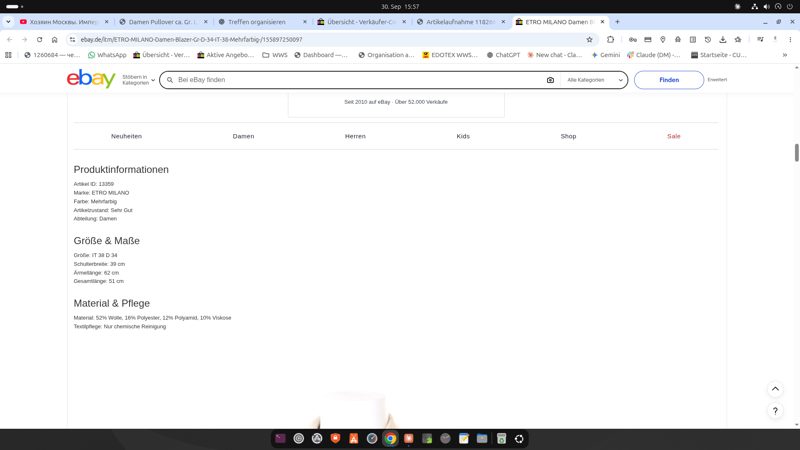Open the system volume indicator in top bar
The height and width of the screenshot is (450, 800).
click(x=766, y=7)
